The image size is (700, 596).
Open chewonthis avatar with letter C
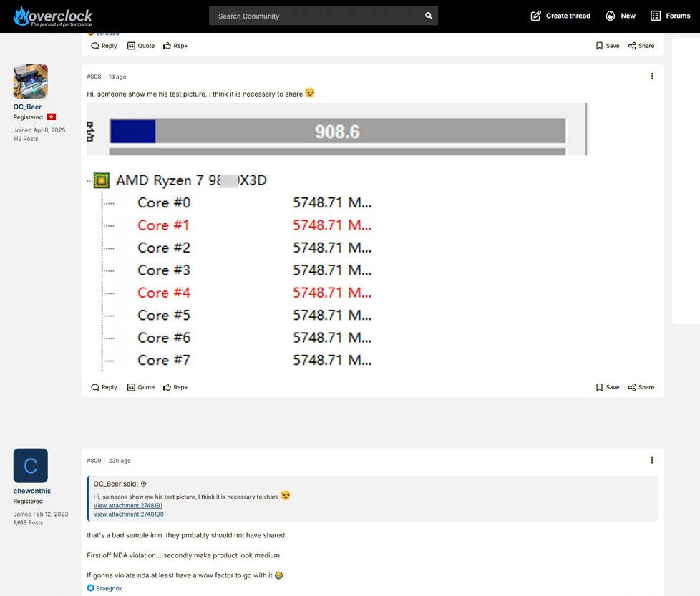coord(31,466)
